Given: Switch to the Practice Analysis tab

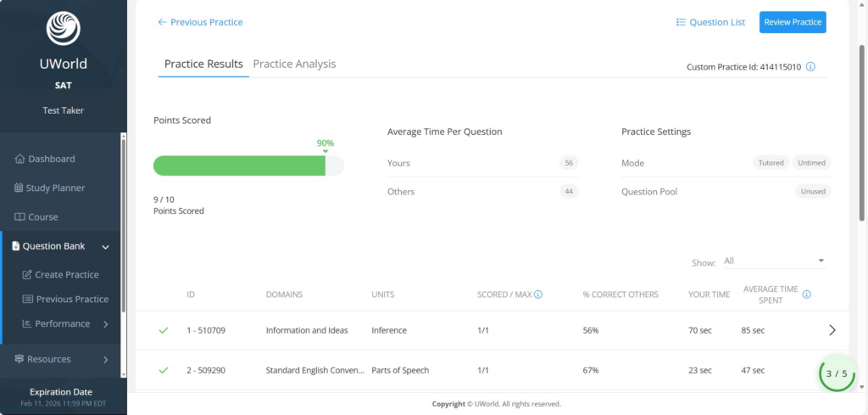Looking at the screenshot, I should (294, 64).
